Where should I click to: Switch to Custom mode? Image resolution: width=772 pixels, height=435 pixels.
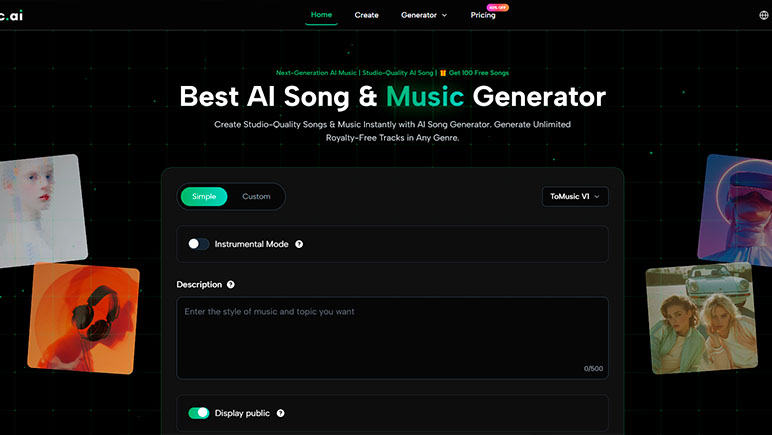(x=256, y=196)
